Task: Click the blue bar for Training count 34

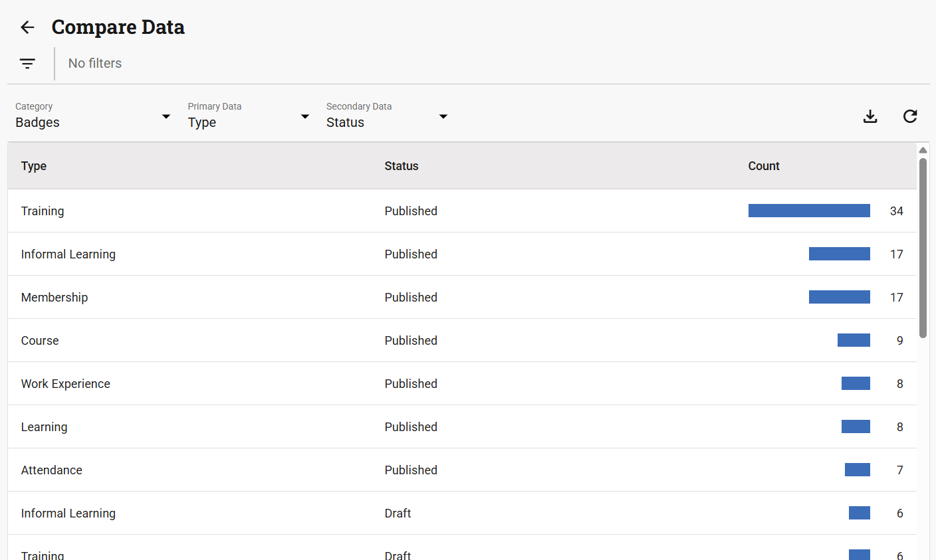Action: pos(809,211)
